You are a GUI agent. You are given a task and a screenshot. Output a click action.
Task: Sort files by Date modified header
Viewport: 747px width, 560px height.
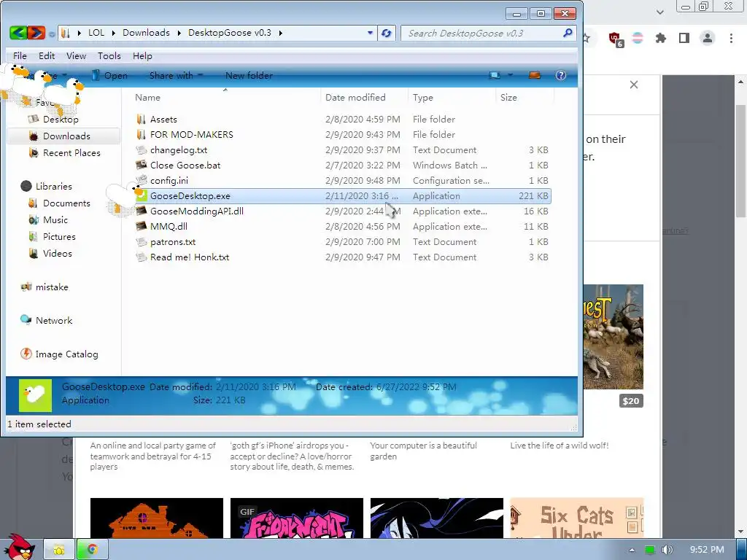(355, 98)
